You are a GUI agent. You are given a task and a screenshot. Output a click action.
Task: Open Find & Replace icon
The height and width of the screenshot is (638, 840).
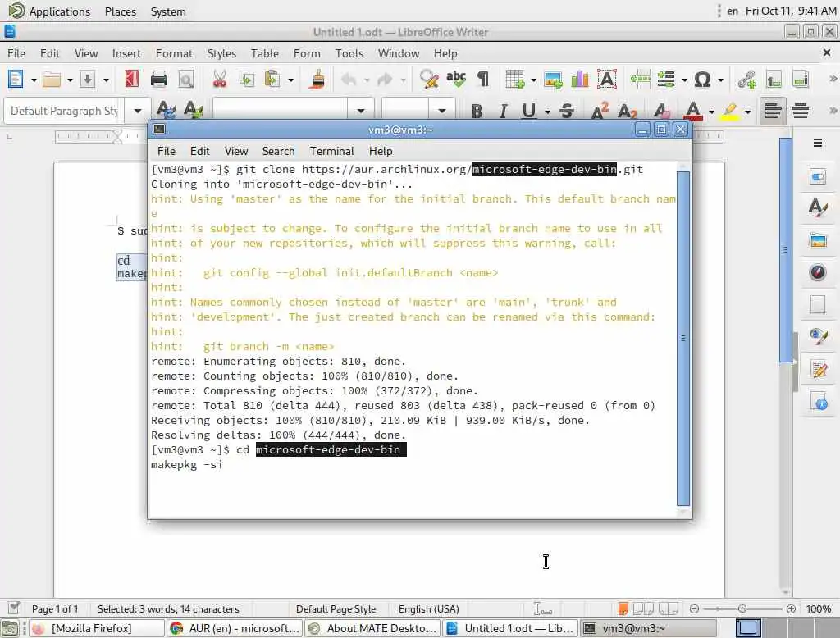click(429, 80)
